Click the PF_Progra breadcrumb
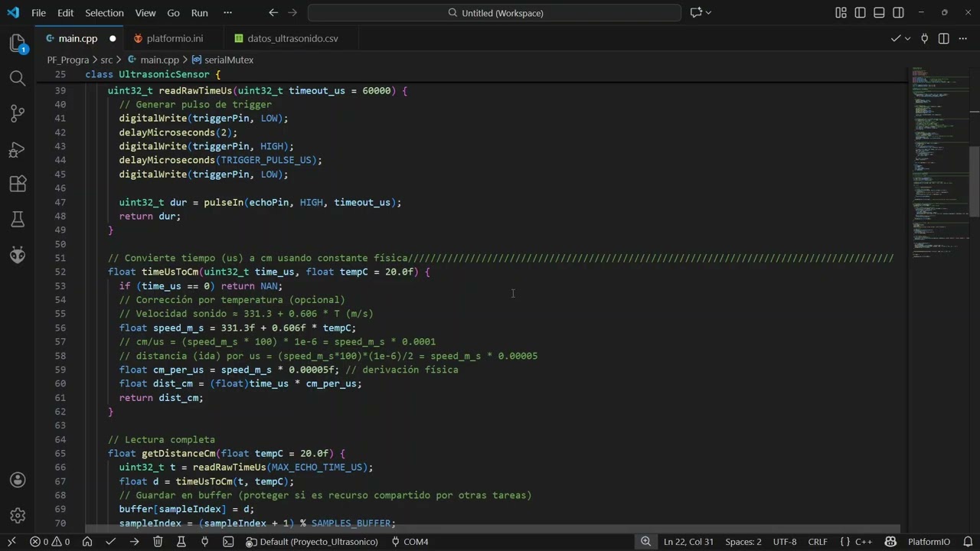Screen dimensions: 980x551 pos(68,60)
